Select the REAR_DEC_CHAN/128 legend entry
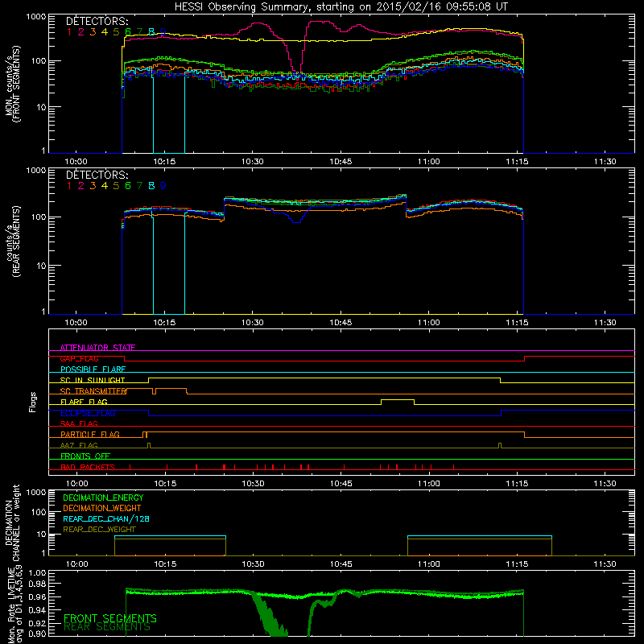 106,518
